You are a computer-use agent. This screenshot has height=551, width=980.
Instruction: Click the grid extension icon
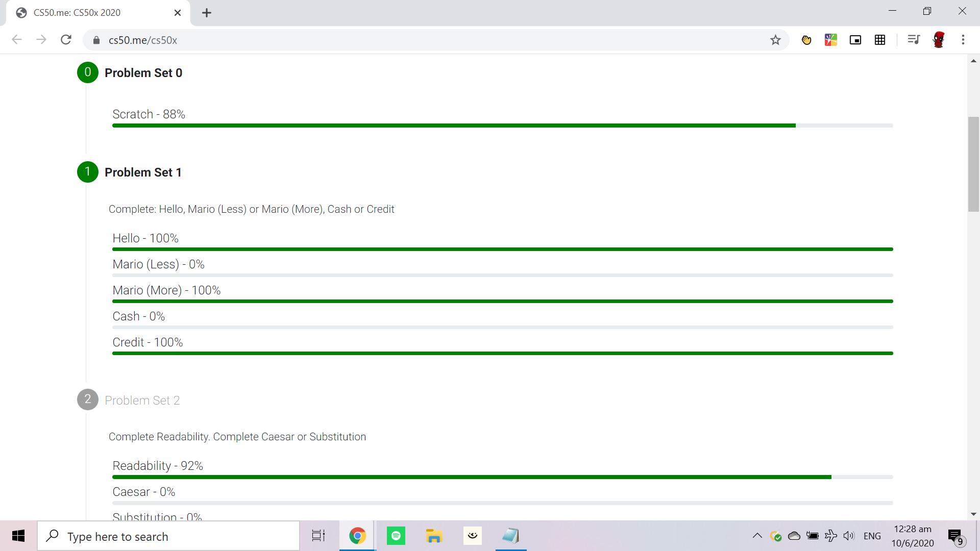click(x=880, y=40)
